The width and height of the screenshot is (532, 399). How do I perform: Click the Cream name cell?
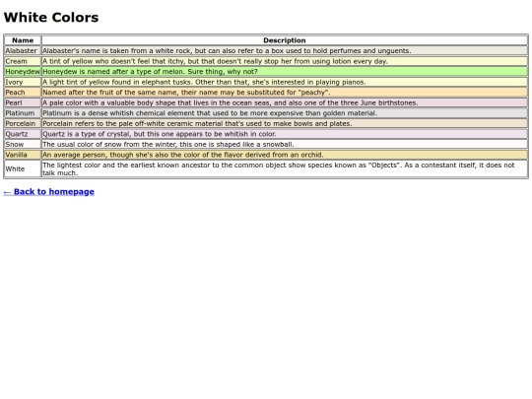(23, 61)
